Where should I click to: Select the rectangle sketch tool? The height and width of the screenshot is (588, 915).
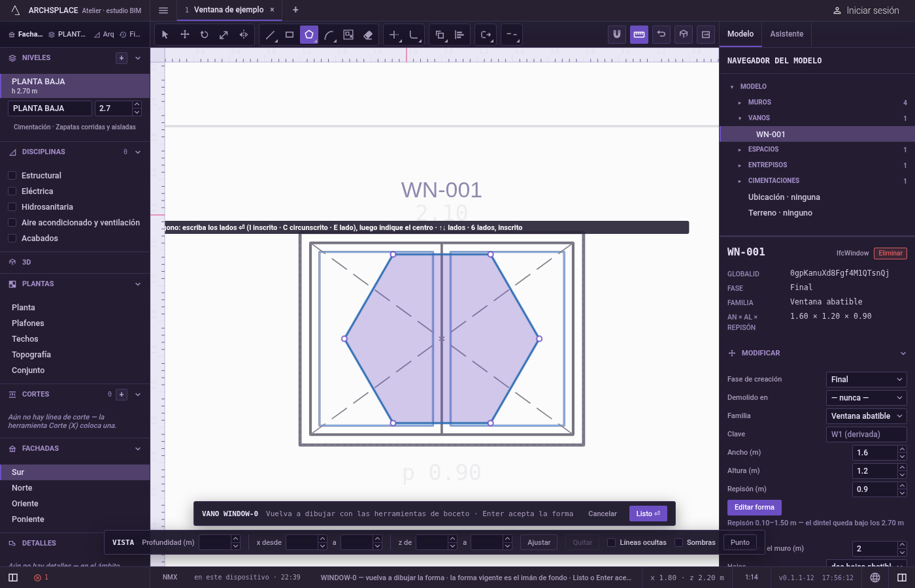[290, 35]
